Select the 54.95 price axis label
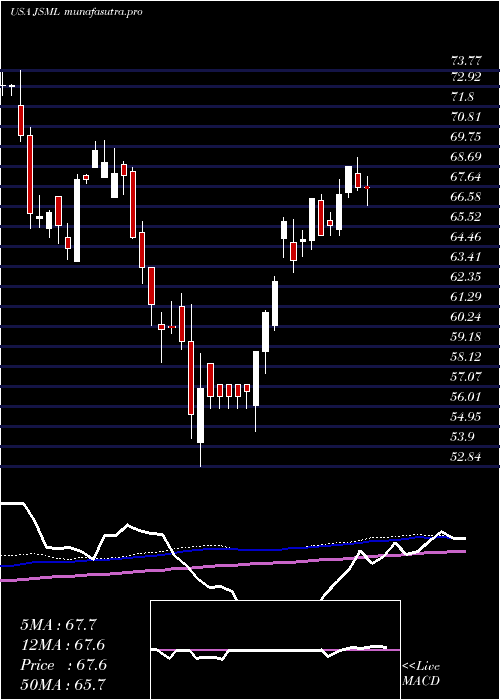 (466, 417)
